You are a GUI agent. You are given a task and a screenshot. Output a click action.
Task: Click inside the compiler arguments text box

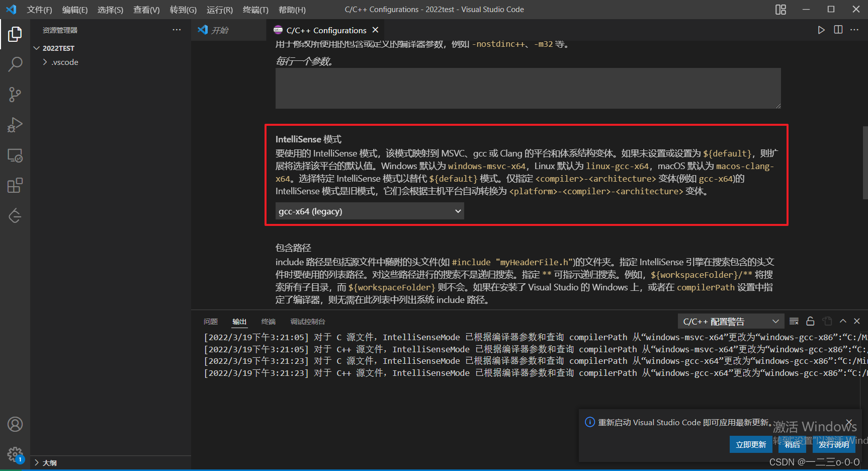tap(527, 89)
